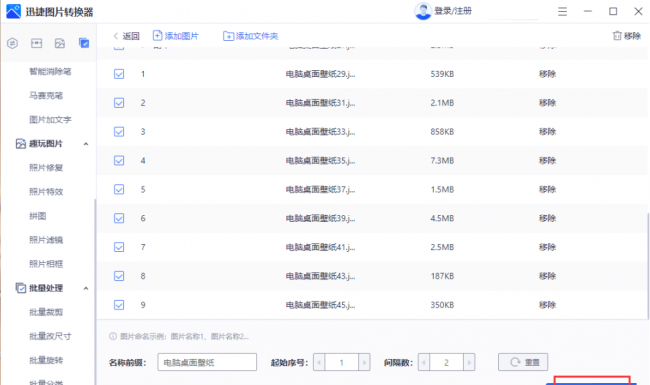650x385 pixels.
Task: Open the hamburger menu icon in title bar
Action: (562, 11)
